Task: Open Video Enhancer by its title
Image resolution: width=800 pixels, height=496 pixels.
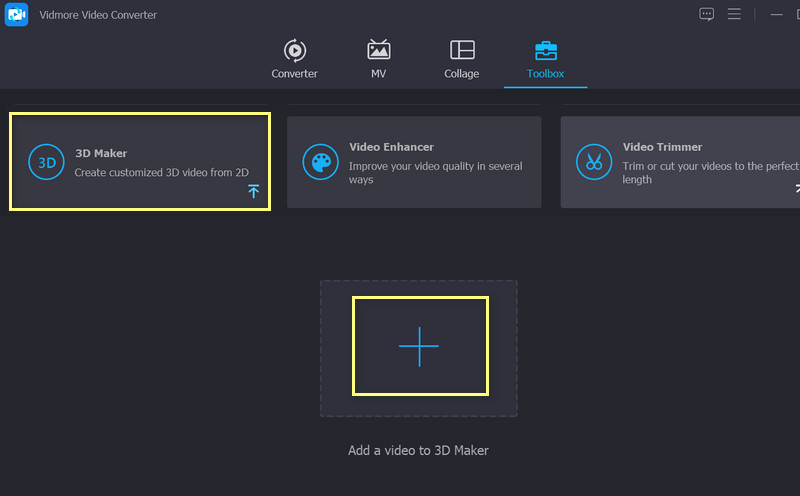Action: pyautogui.click(x=391, y=147)
